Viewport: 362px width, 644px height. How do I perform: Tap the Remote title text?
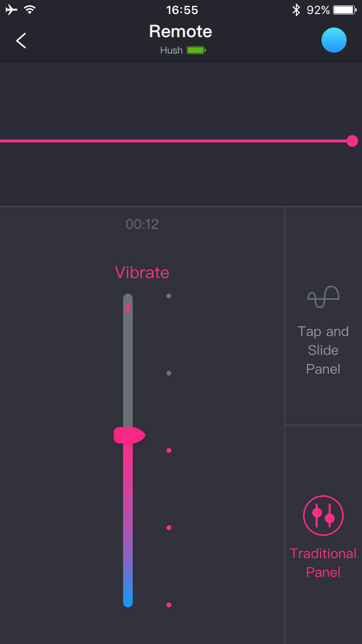(181, 31)
